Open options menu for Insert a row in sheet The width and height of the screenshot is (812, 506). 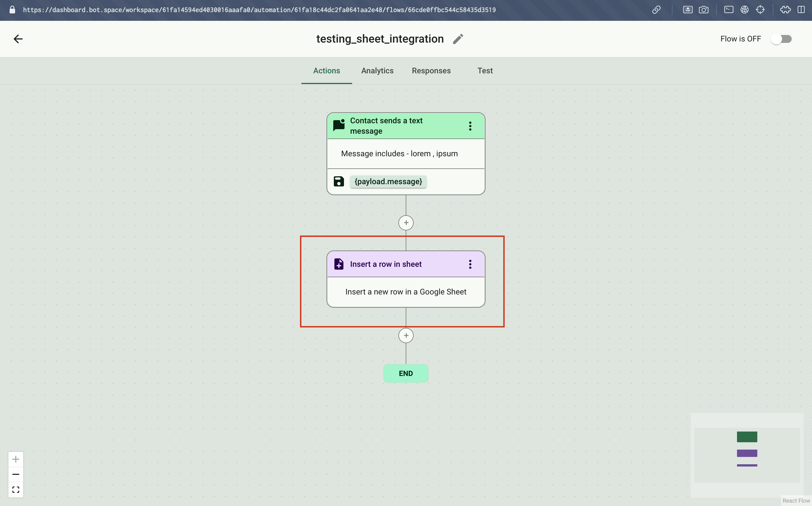coord(470,264)
